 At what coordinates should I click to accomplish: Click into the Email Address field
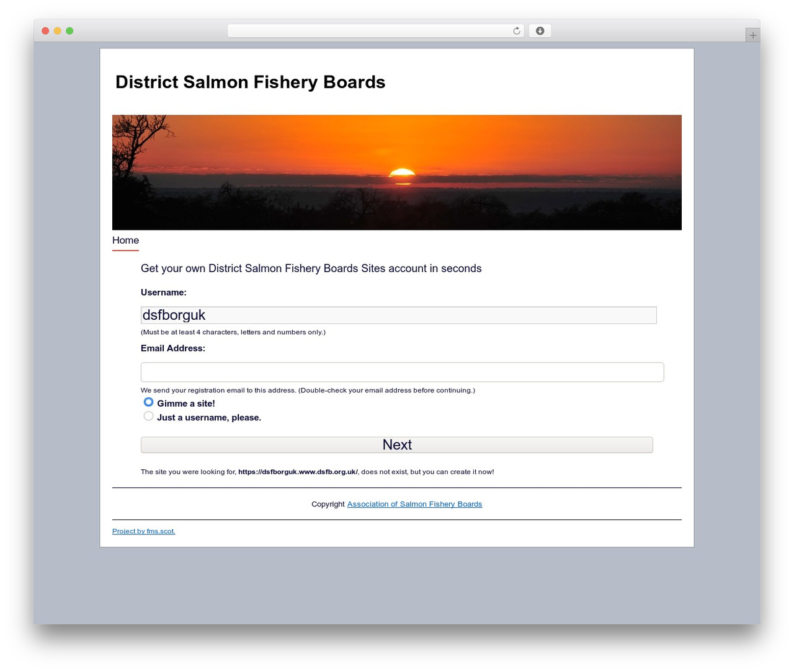click(x=402, y=372)
